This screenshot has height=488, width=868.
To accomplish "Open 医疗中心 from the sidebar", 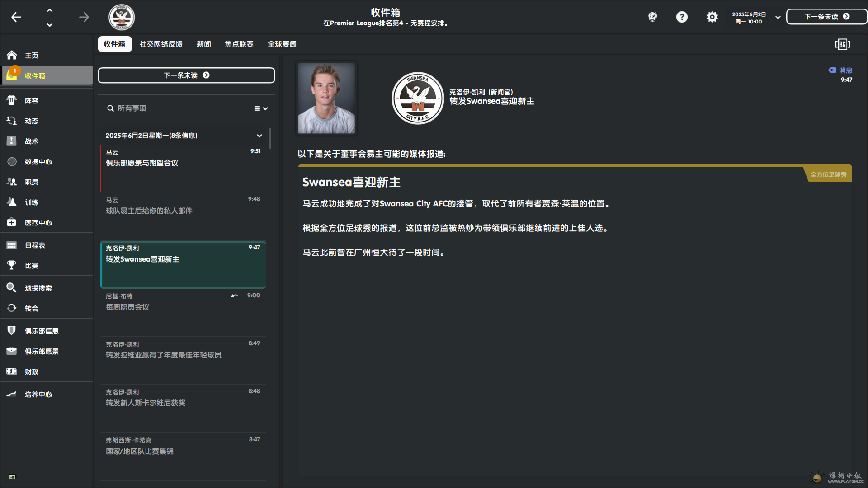I will pos(47,222).
